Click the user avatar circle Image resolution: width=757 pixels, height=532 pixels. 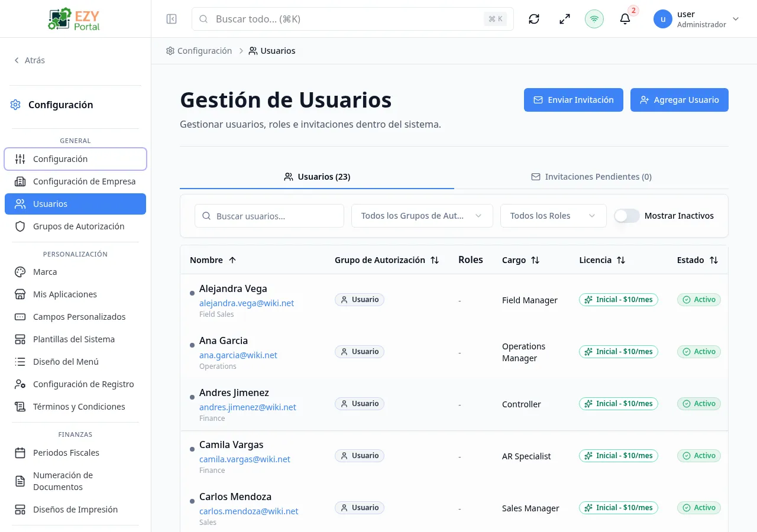click(x=663, y=19)
